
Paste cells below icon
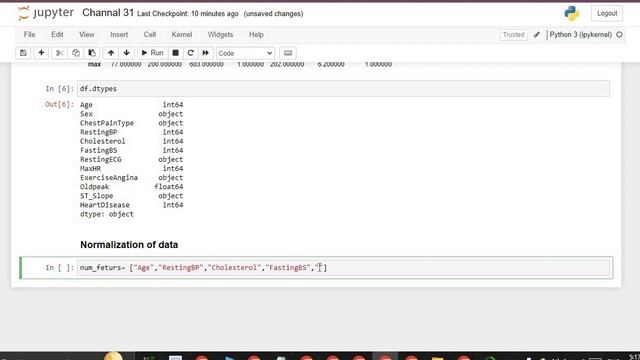coord(92,53)
